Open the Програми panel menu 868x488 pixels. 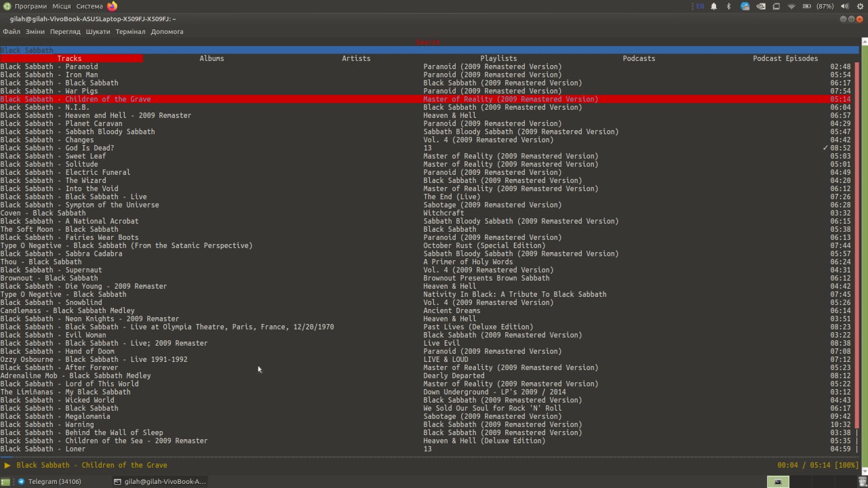[x=31, y=6]
